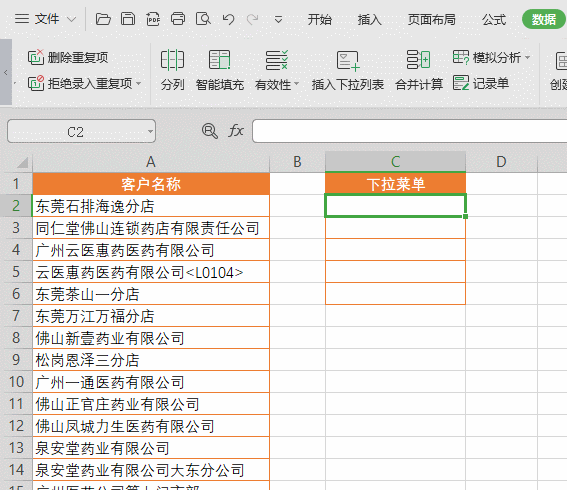Click the undo arrow icon
The width and height of the screenshot is (567, 490).
[x=228, y=19]
